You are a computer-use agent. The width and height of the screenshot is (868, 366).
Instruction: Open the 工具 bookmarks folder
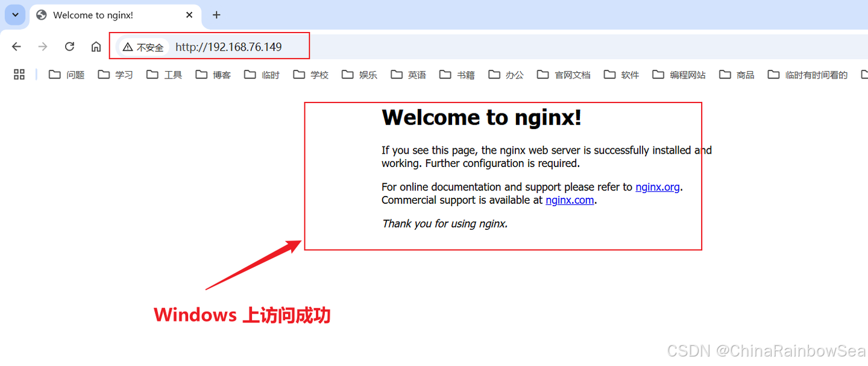164,74
